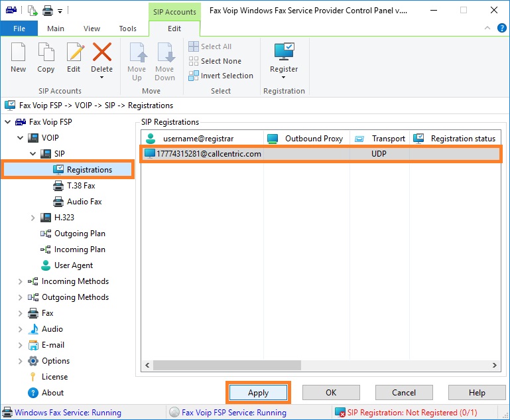Expand the H.323 tree node
This screenshot has height=420, width=510.
click(33, 218)
